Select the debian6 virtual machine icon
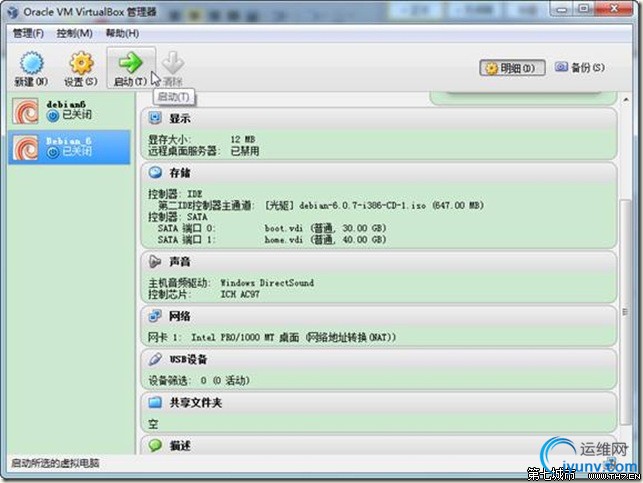 25,111
